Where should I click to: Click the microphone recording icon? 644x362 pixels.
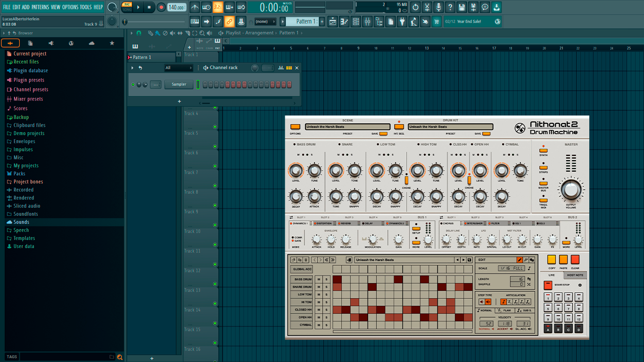(x=438, y=7)
